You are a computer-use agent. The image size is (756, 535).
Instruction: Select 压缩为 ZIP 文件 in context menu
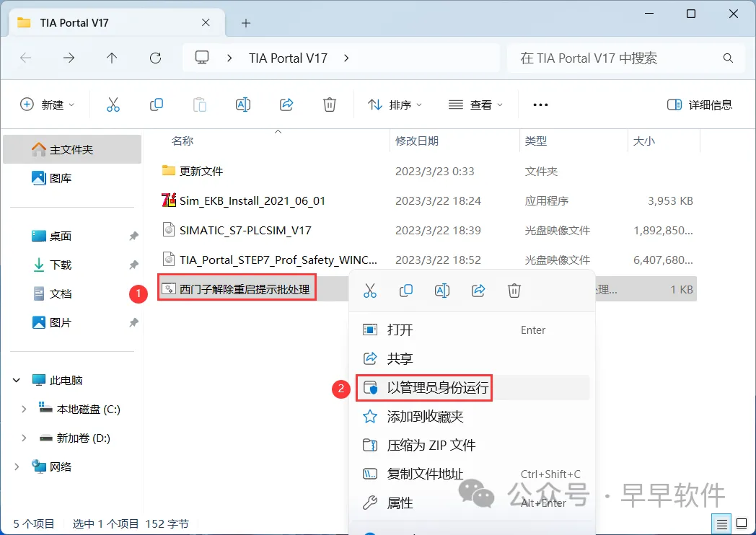[472, 446]
